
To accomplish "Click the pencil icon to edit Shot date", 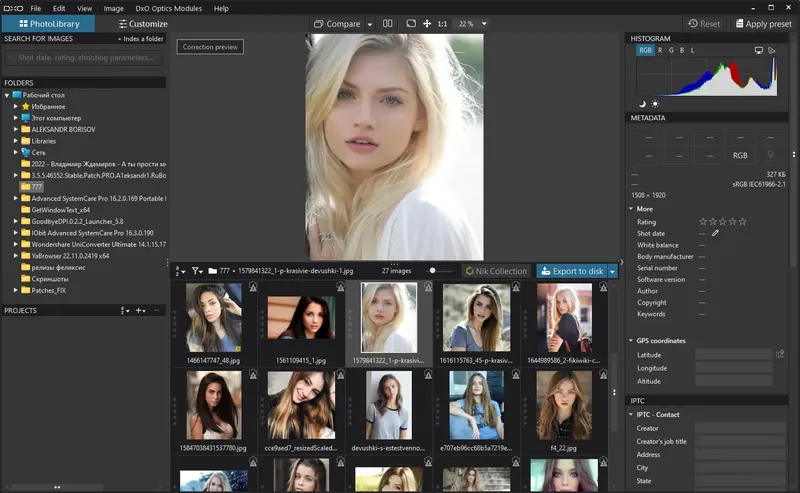I will (x=715, y=233).
